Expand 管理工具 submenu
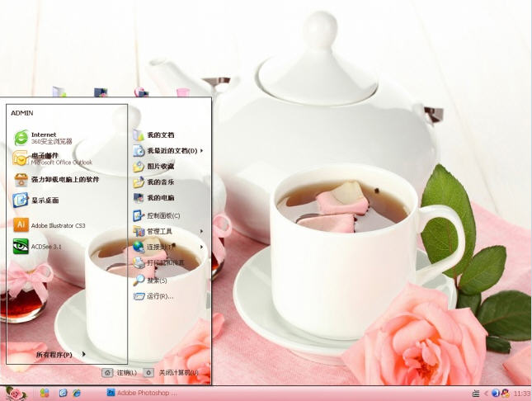This screenshot has width=532, height=401. pyautogui.click(x=168, y=231)
